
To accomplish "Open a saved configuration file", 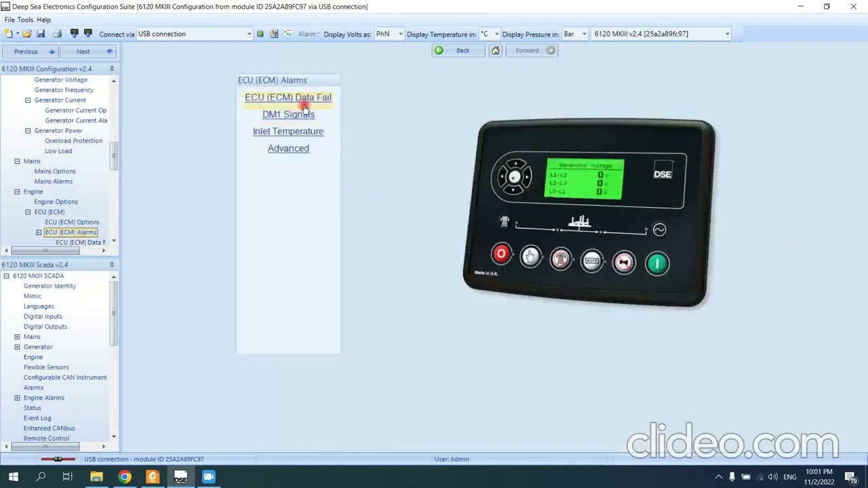I will tap(27, 34).
